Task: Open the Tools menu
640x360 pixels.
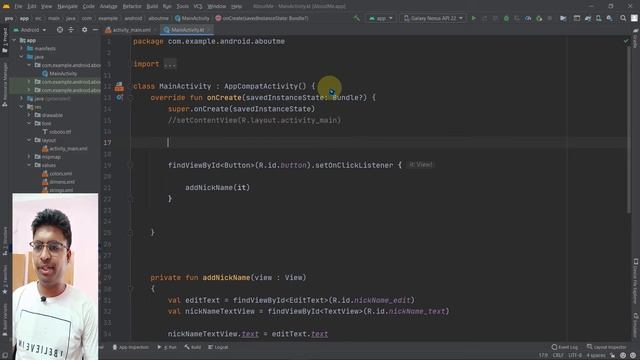Action: [x=182, y=6]
